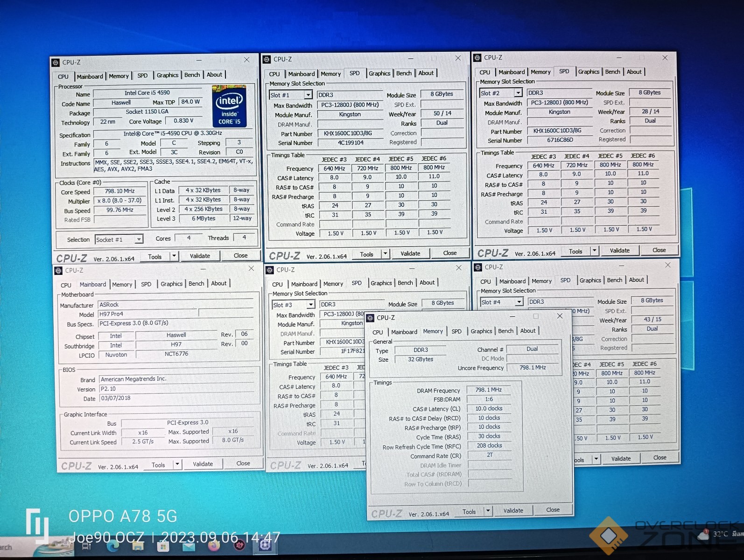744x560 pixels.
Task: Open Microsoft Store from the taskbar
Action: (x=163, y=546)
